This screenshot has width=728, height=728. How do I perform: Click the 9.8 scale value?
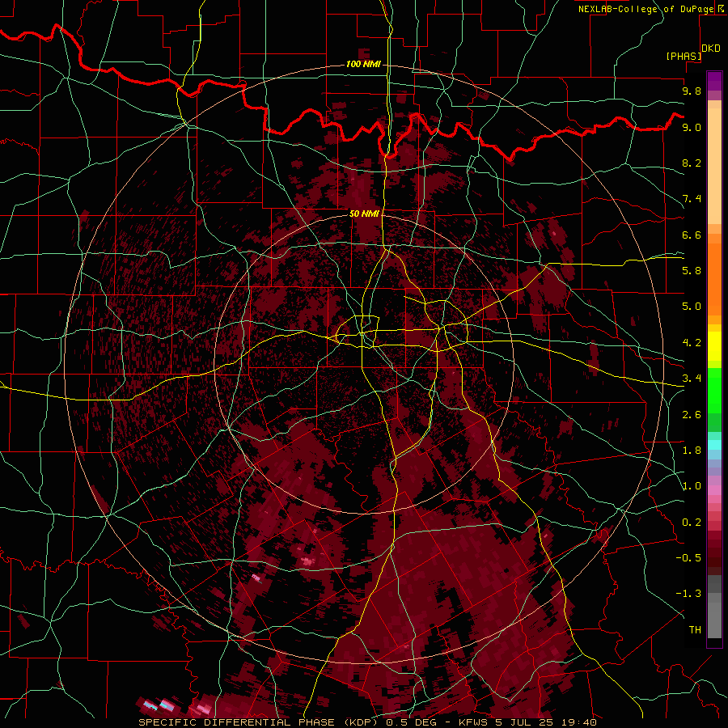(692, 91)
